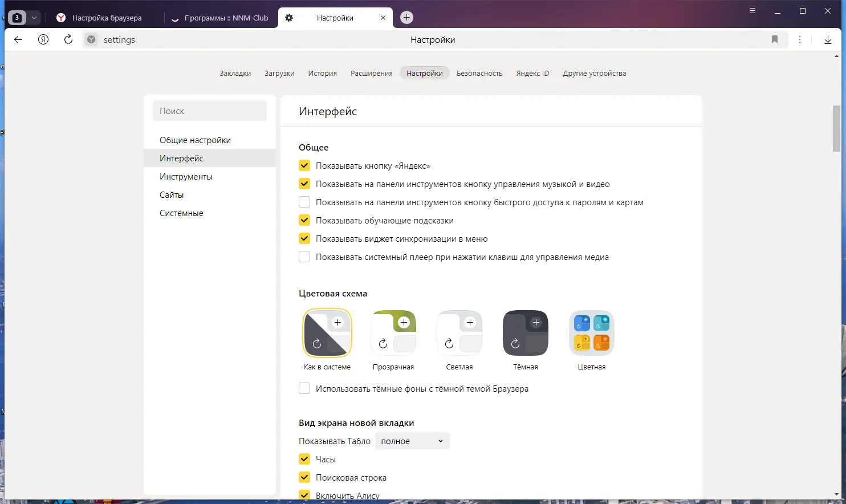Open Системные in sidebar
The height and width of the screenshot is (504, 846).
point(210,213)
